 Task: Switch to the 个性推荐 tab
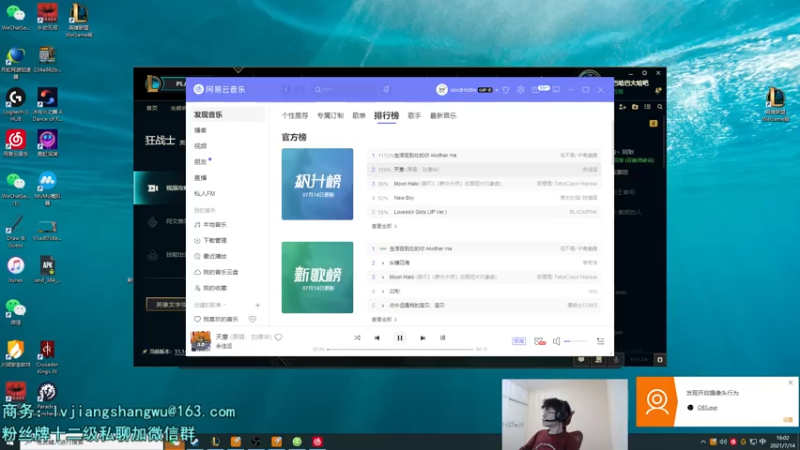[295, 116]
